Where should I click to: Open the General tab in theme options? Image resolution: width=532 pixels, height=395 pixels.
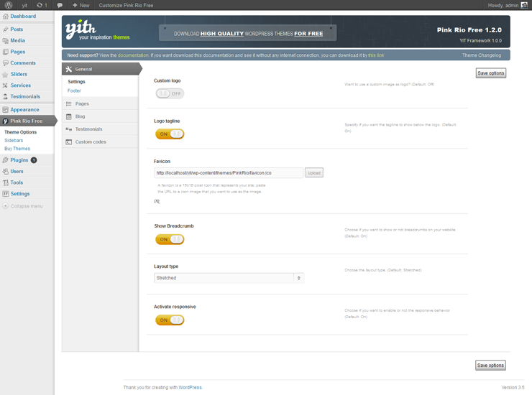[102, 69]
